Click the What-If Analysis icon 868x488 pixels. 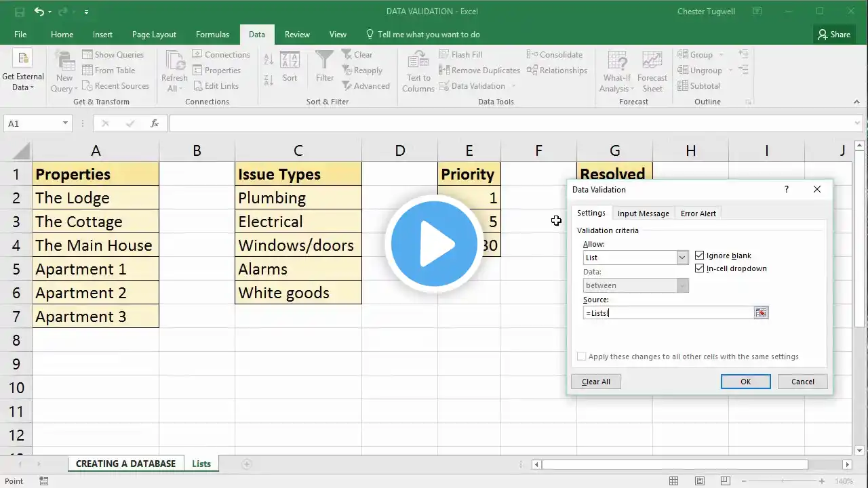(x=617, y=60)
